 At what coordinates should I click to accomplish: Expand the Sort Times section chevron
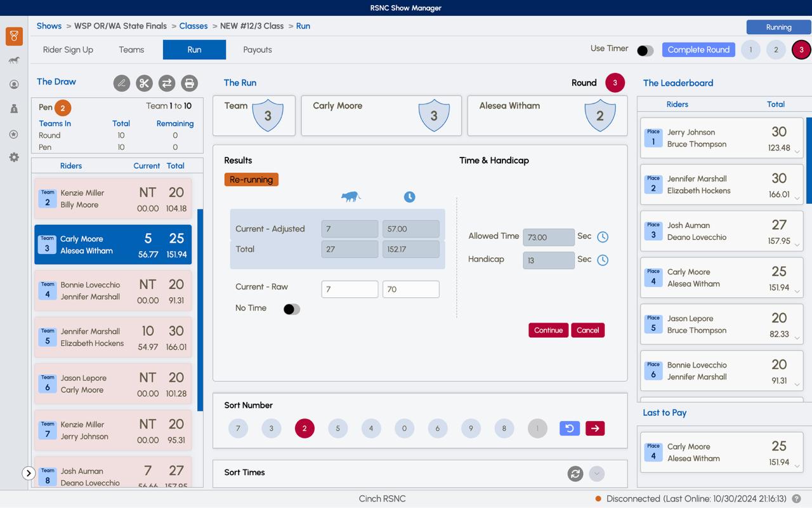pos(596,474)
